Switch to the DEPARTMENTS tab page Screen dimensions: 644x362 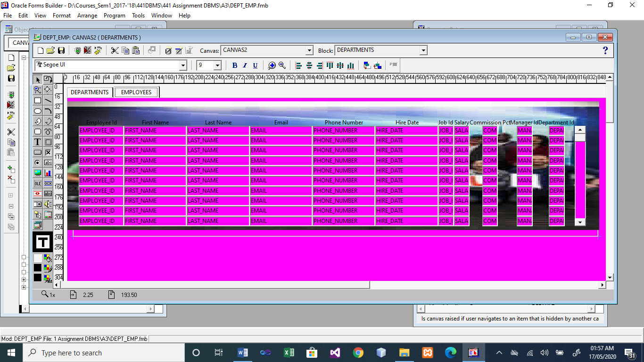point(90,92)
